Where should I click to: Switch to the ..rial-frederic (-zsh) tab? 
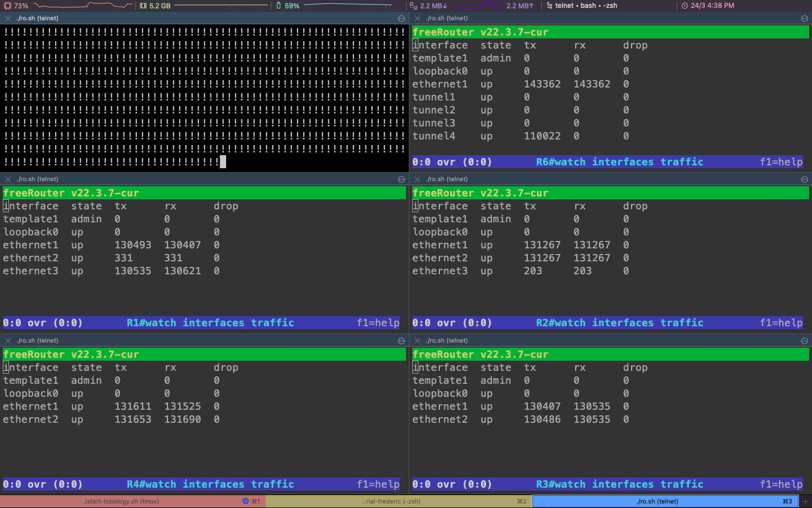pyautogui.click(x=391, y=501)
